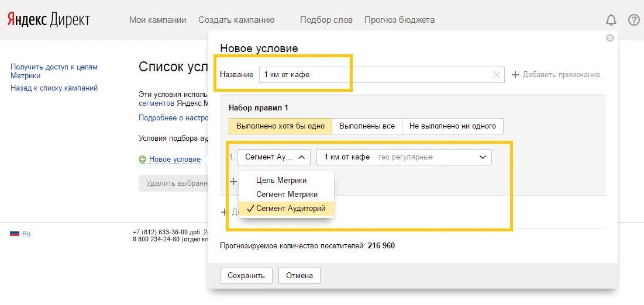Click the Сохранить button
The height and width of the screenshot is (305, 644).
click(246, 275)
